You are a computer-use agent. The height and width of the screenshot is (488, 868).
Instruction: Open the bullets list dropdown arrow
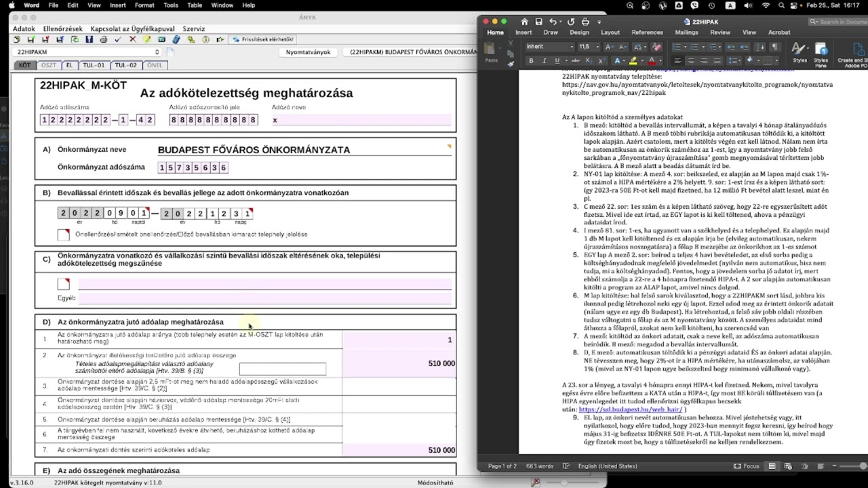click(686, 47)
